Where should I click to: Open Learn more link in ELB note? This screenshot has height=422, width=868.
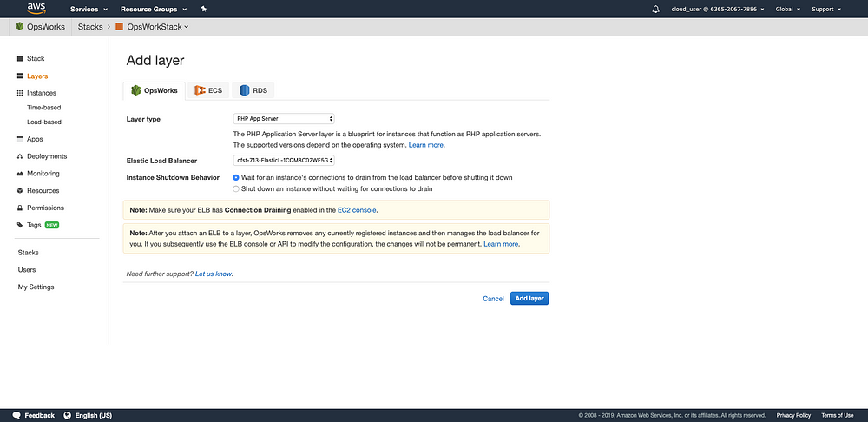(x=502, y=244)
